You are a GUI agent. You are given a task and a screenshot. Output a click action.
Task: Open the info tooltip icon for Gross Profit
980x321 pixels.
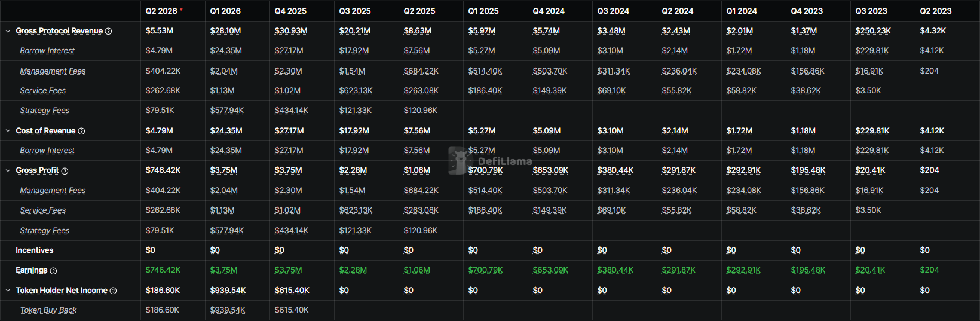(x=65, y=171)
